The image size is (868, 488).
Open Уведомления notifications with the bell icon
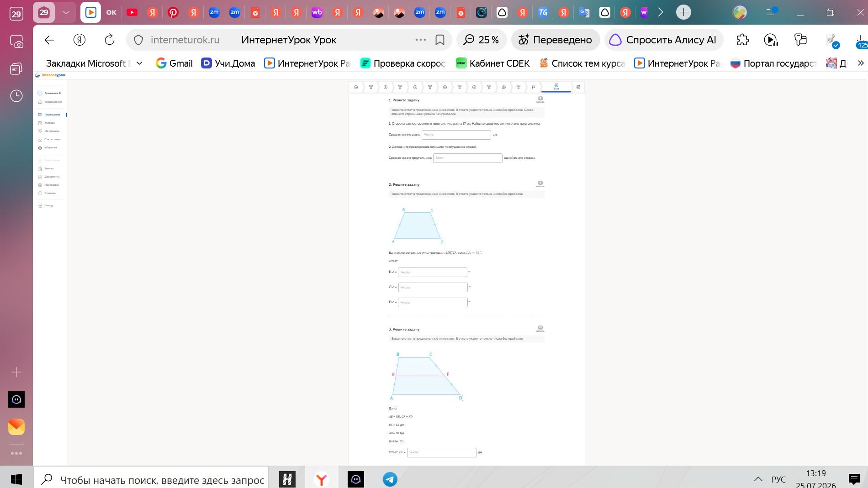[50, 102]
